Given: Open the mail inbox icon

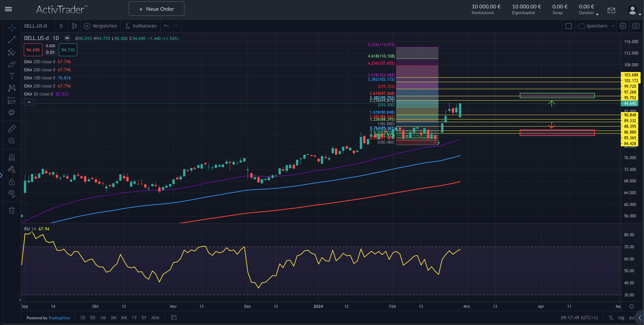Looking at the screenshot, I should [x=611, y=10].
